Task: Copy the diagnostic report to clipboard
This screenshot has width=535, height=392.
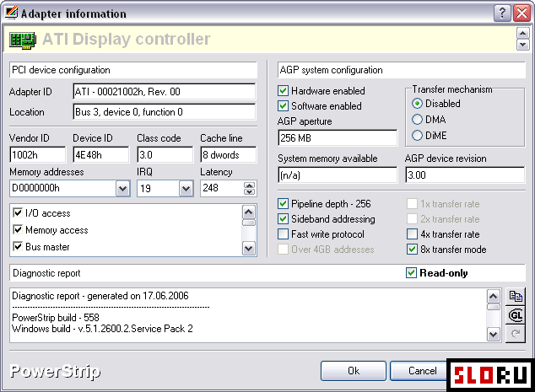Action: [516, 296]
